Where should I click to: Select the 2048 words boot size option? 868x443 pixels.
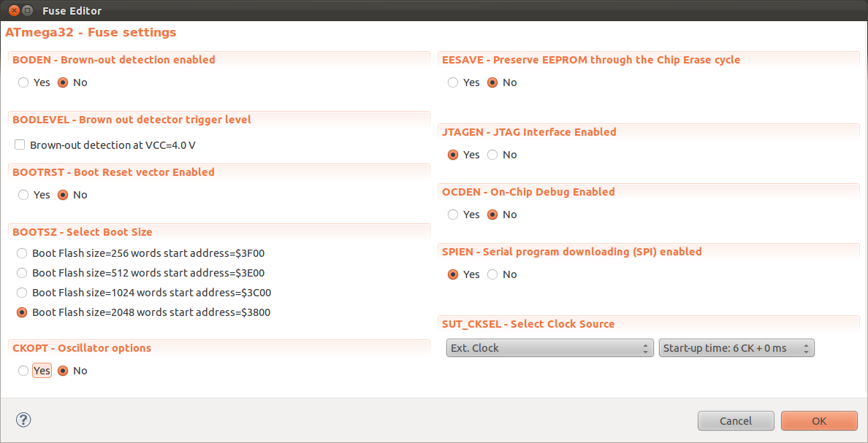[22, 312]
